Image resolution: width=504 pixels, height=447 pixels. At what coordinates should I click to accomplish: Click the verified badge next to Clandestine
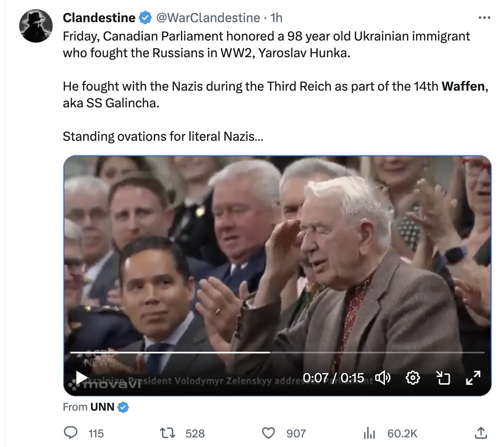coord(145,18)
